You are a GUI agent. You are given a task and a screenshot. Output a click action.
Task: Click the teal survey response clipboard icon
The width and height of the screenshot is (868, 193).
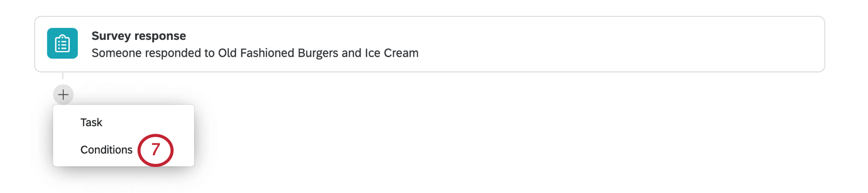pyautogui.click(x=62, y=43)
